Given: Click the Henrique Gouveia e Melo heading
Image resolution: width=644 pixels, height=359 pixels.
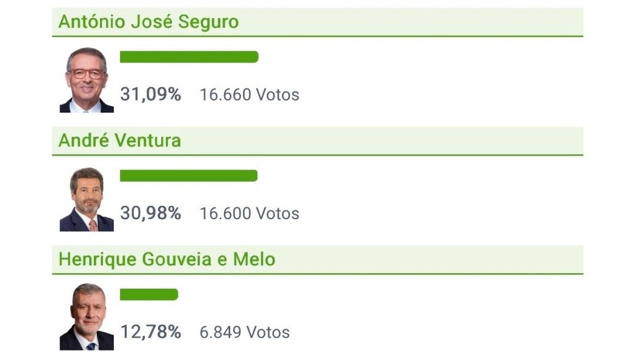Looking at the screenshot, I should pos(167,260).
